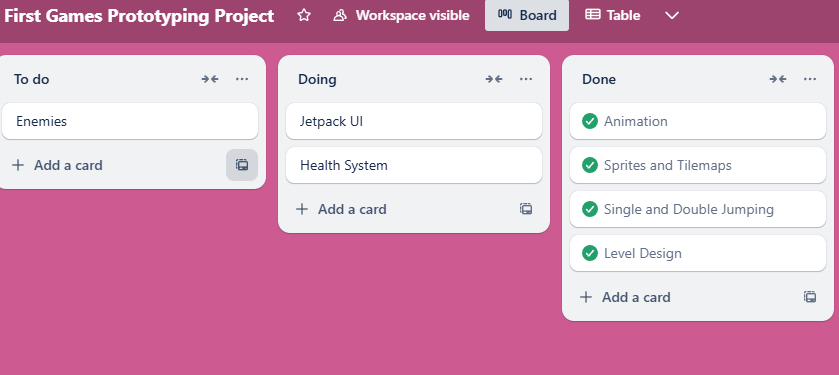
Task: Create card from template in To do
Action: pyautogui.click(x=242, y=165)
